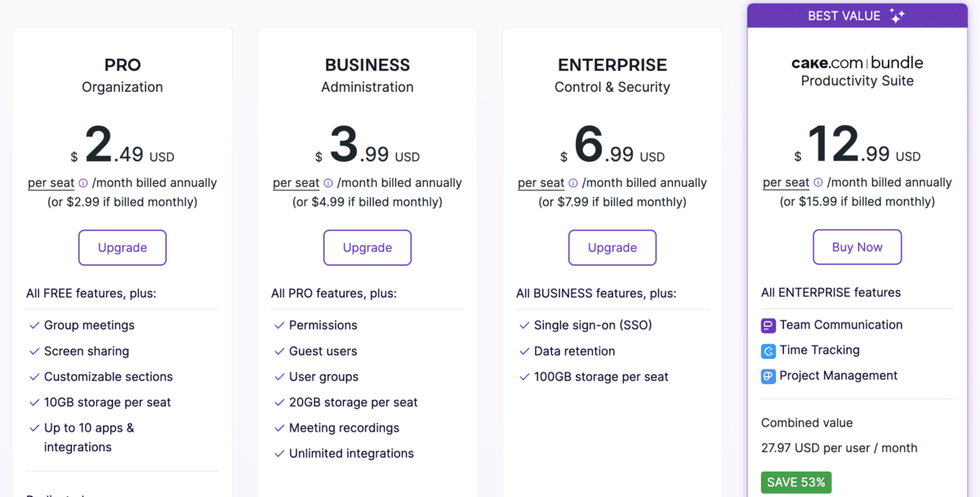Click the cake.com bundle logo
The image size is (980, 497).
857,63
